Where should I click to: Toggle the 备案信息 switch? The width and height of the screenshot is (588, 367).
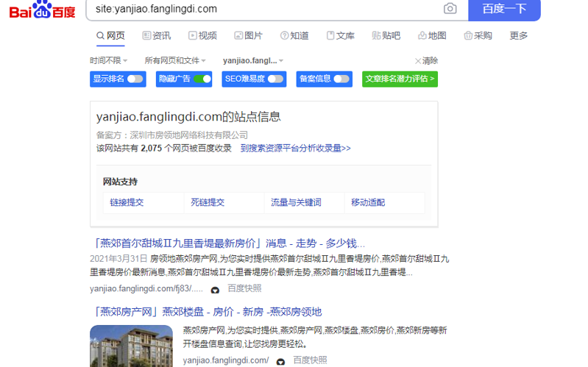tap(341, 79)
